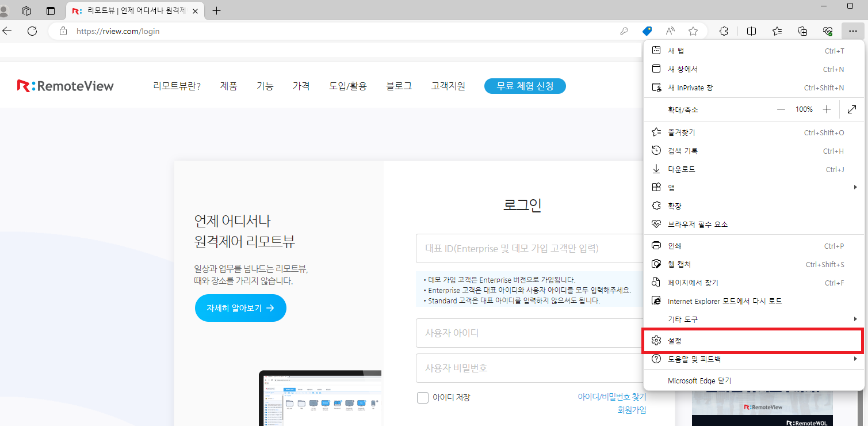The width and height of the screenshot is (868, 426).
Task: Enter full screen from zoom row
Action: (852, 109)
